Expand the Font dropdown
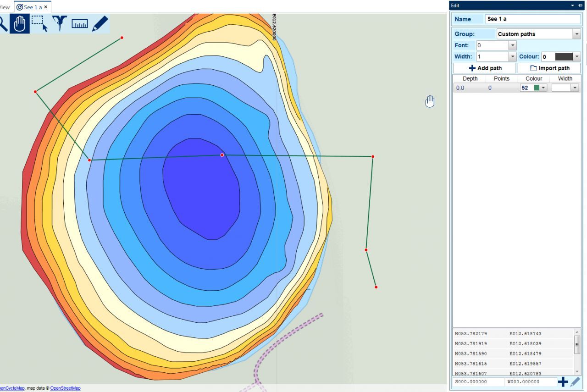The image size is (587, 392). [513, 45]
